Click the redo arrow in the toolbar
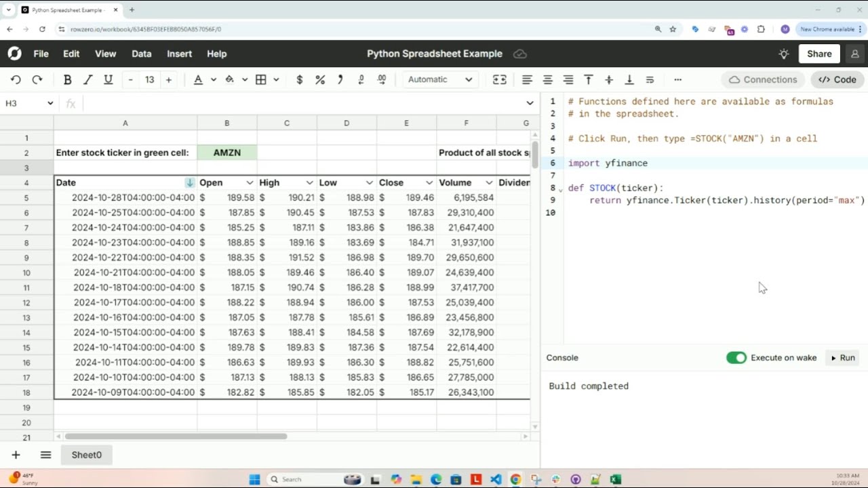This screenshot has height=488, width=868. pos(37,80)
